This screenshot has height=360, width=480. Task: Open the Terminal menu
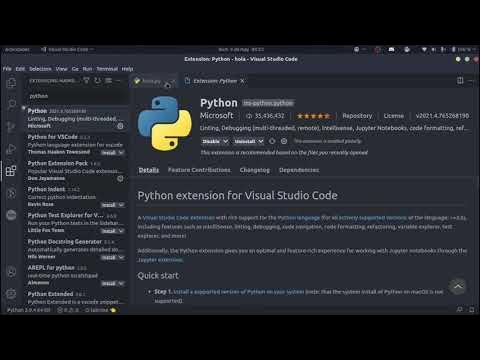107,69
